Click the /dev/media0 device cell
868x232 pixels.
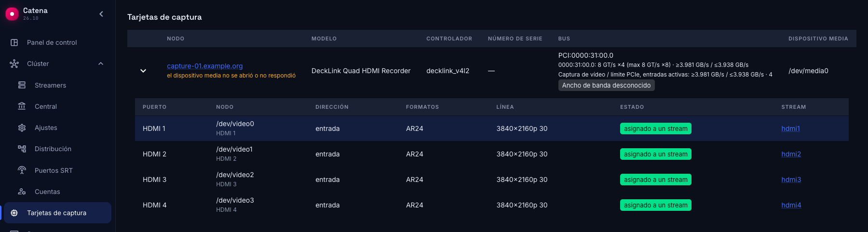click(x=808, y=71)
